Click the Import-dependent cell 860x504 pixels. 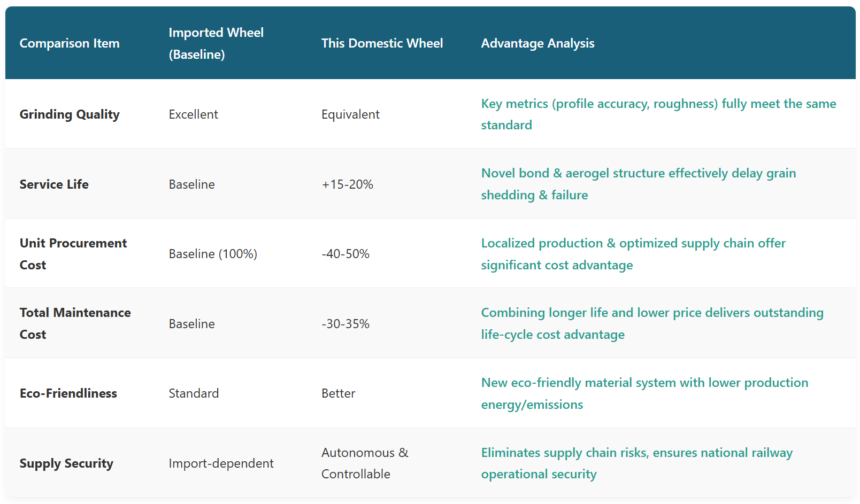221,463
